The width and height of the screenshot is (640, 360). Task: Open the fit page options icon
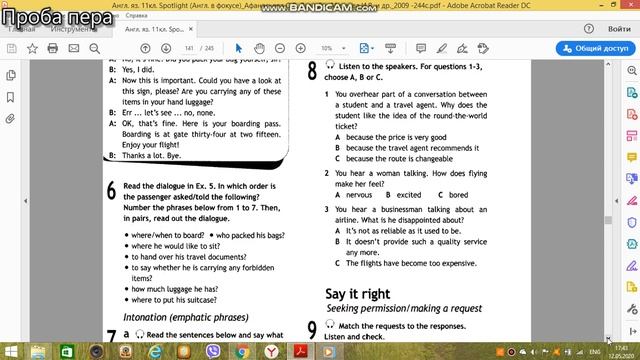pos(366,49)
